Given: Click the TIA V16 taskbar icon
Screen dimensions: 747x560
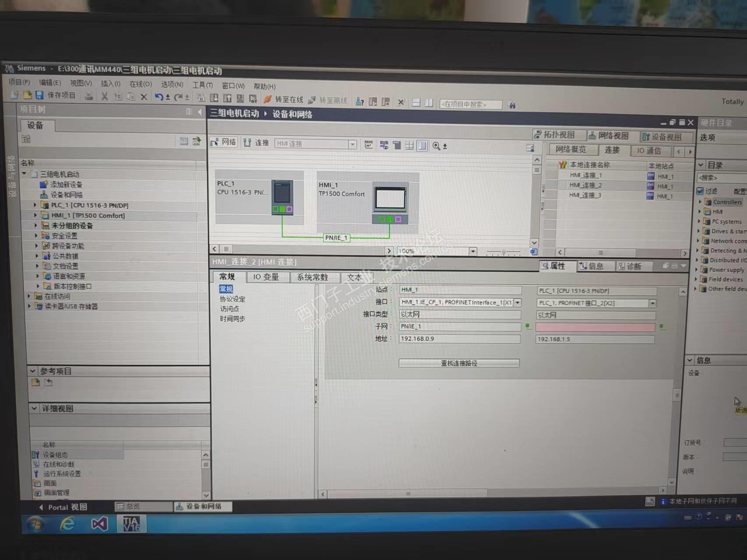Looking at the screenshot, I should pyautogui.click(x=131, y=524).
